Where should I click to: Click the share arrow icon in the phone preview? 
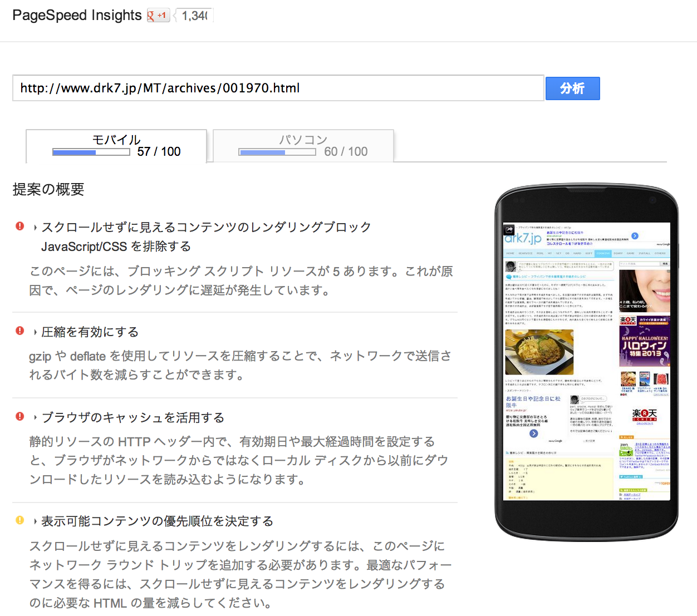point(509,229)
